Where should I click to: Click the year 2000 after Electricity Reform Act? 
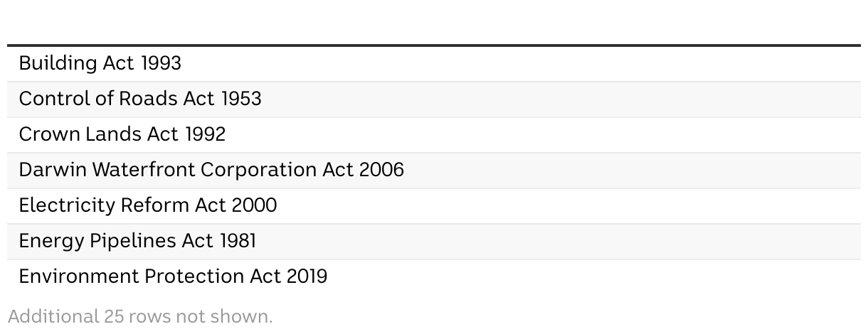(254, 205)
